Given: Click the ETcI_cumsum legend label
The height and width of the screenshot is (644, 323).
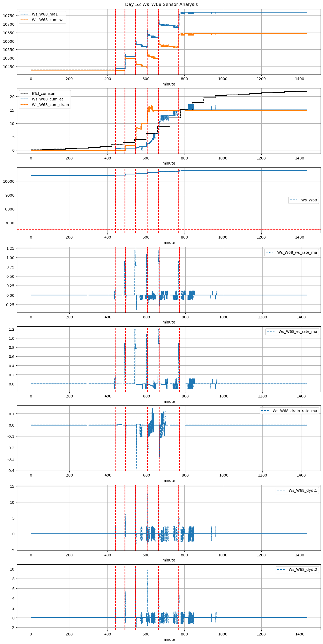Looking at the screenshot, I should point(44,93).
